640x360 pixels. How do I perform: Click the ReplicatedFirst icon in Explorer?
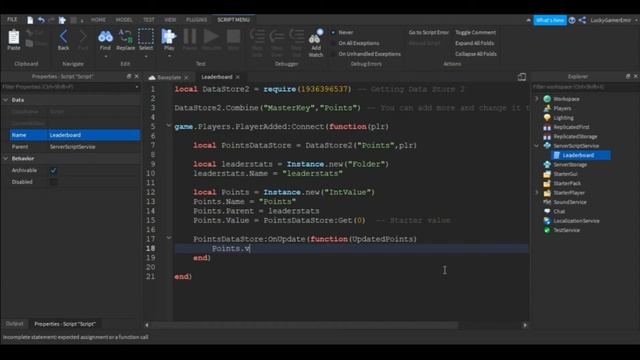547,127
